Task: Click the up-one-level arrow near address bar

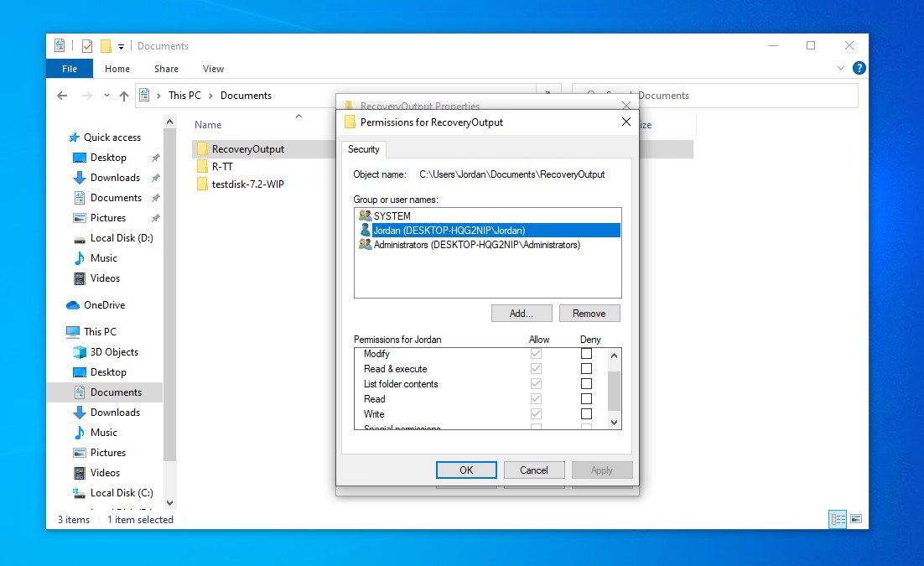Action: [124, 96]
